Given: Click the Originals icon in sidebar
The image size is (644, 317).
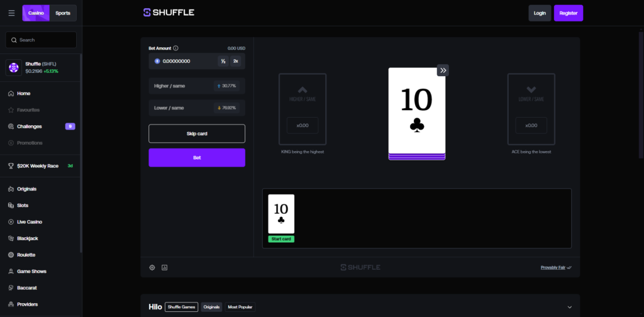Looking at the screenshot, I should (x=11, y=189).
